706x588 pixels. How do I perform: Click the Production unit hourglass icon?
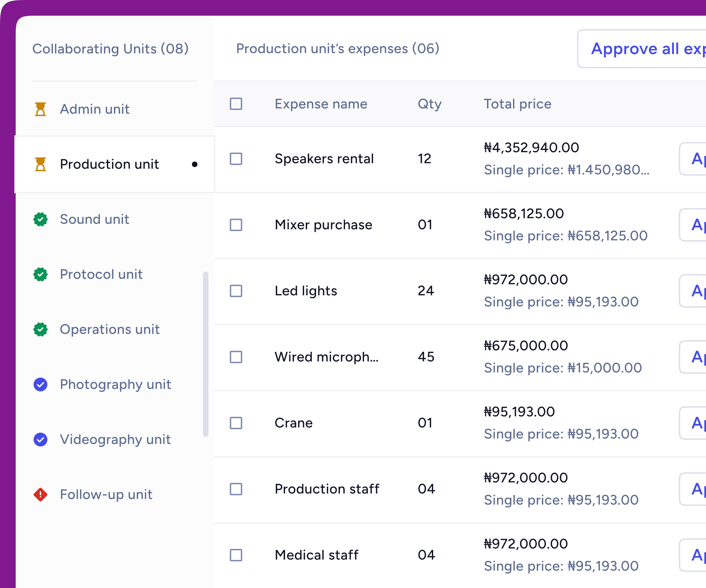[x=40, y=164]
